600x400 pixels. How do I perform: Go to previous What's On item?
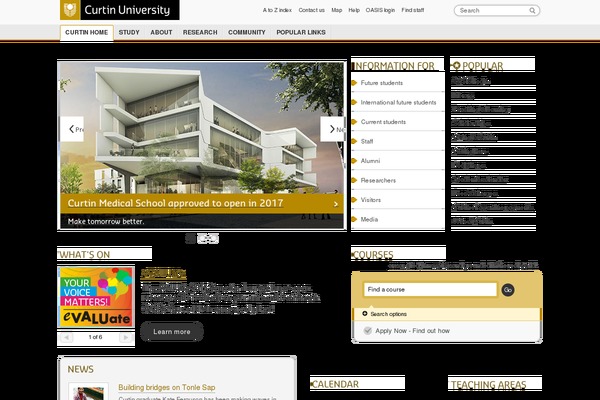67,337
